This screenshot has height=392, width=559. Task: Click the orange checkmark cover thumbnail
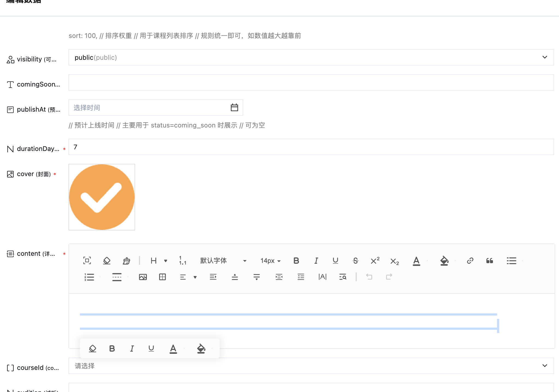click(x=102, y=197)
